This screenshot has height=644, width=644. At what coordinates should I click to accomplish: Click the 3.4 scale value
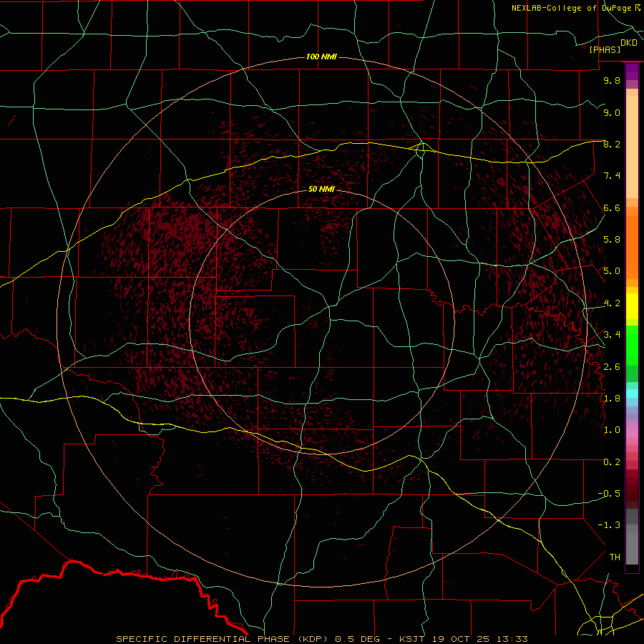pos(612,335)
